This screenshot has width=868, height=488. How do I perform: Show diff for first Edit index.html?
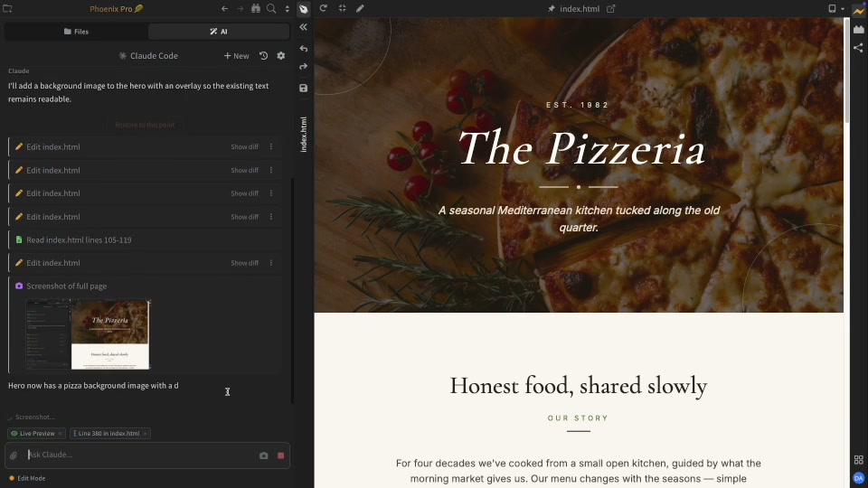click(245, 147)
